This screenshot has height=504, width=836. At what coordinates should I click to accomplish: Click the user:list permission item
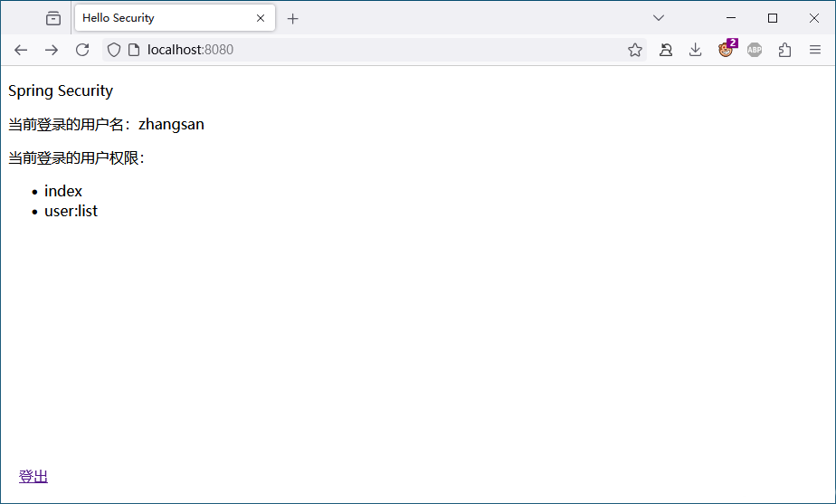coord(71,211)
